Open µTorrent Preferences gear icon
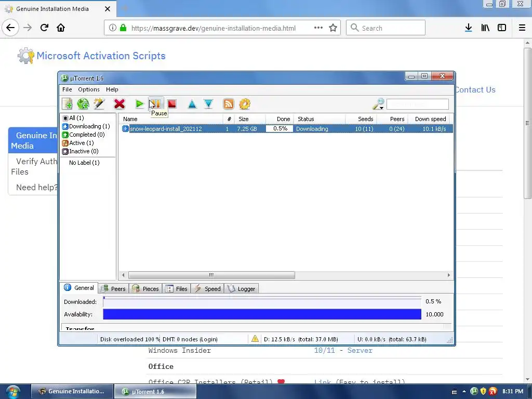The image size is (532, 399). click(245, 104)
